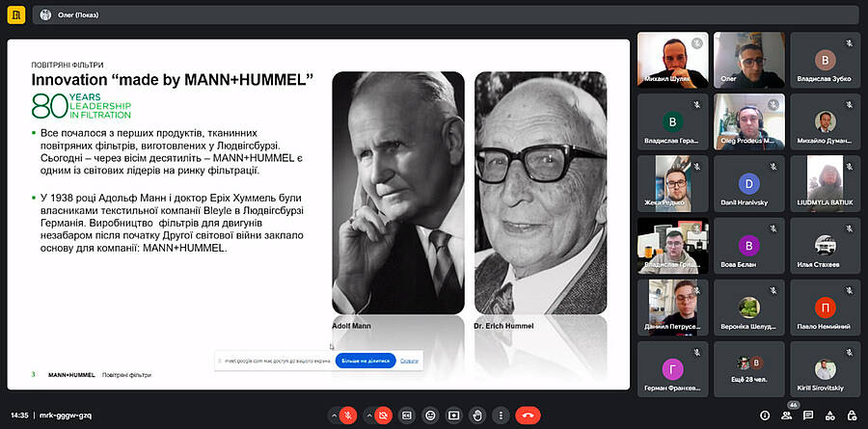Select Герман Франкев... participant tile
Viewport: 868px width, 429px height.
point(672,369)
